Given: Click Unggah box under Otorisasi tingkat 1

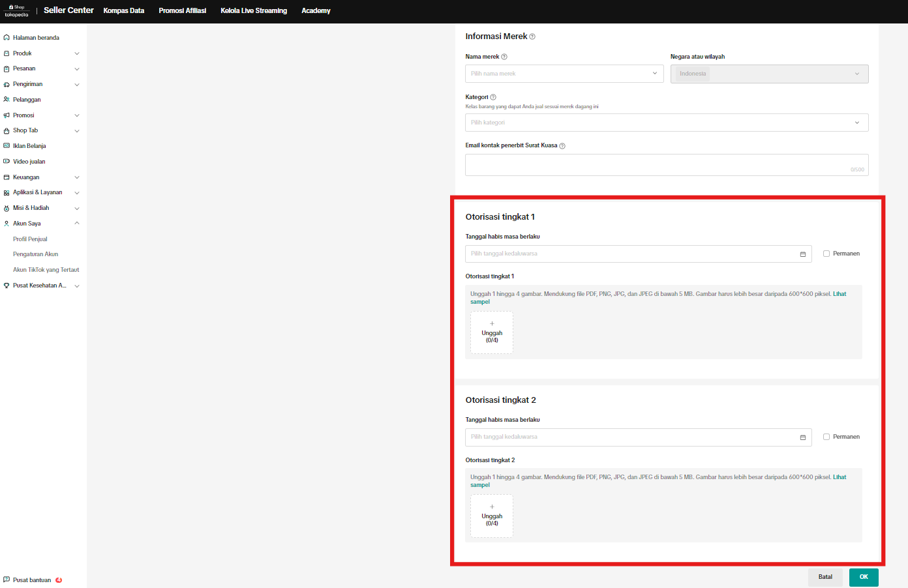Looking at the screenshot, I should tap(492, 332).
